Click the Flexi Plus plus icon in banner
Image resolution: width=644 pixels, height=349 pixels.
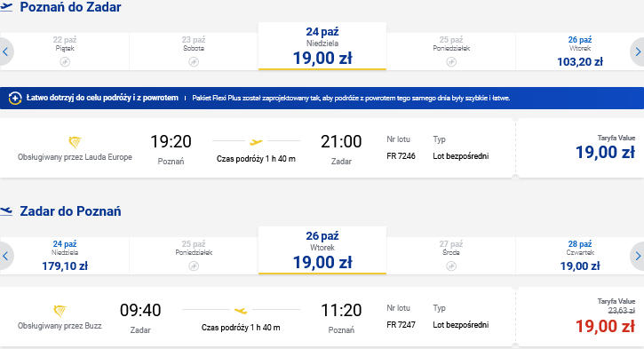15,99
